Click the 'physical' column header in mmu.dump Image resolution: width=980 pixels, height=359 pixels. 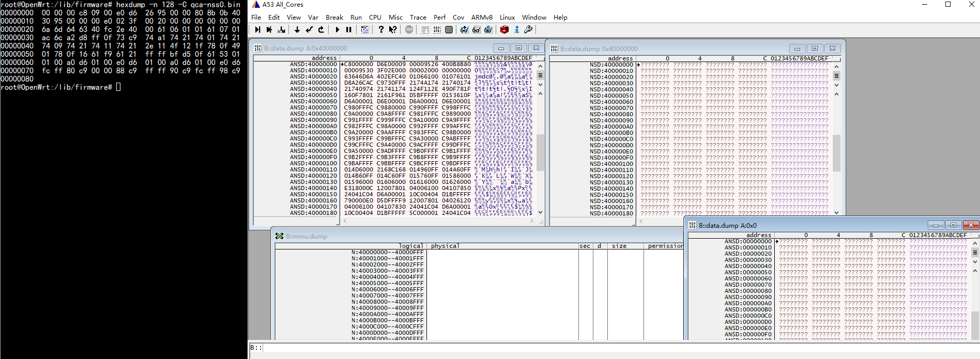pos(445,246)
